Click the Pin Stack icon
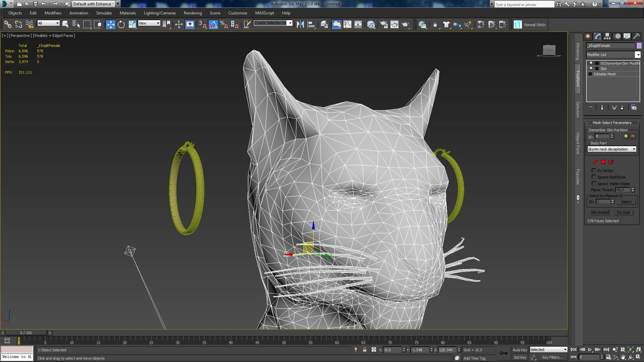The width and height of the screenshot is (644, 362). coord(591,108)
